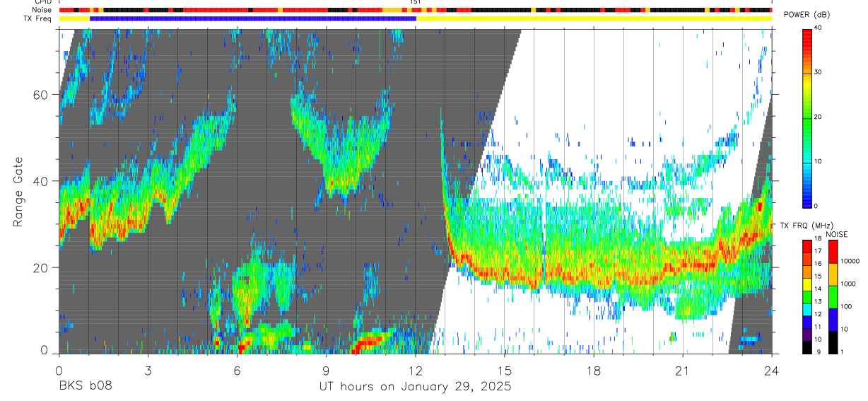
Task: Click the 3 tick on the UT hours axis
Action: click(x=148, y=371)
